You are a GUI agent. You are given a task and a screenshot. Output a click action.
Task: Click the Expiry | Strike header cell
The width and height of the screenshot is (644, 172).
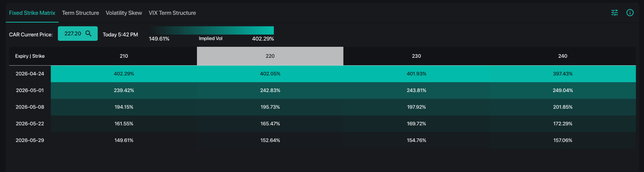[x=30, y=56]
